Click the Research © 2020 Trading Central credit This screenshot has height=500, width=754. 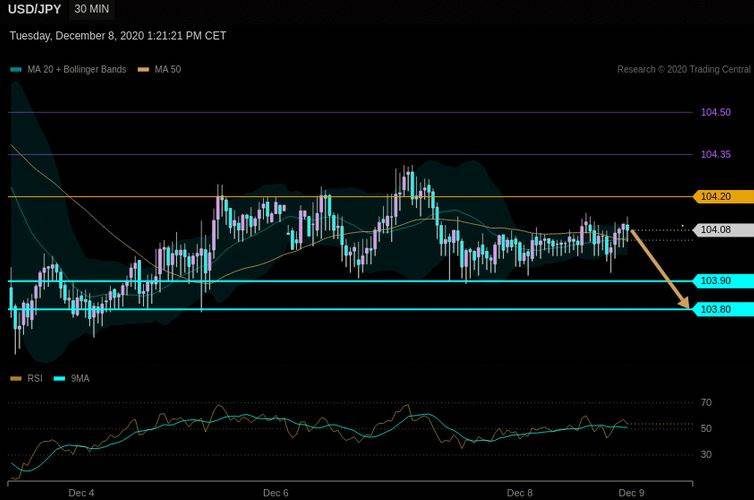click(x=683, y=69)
